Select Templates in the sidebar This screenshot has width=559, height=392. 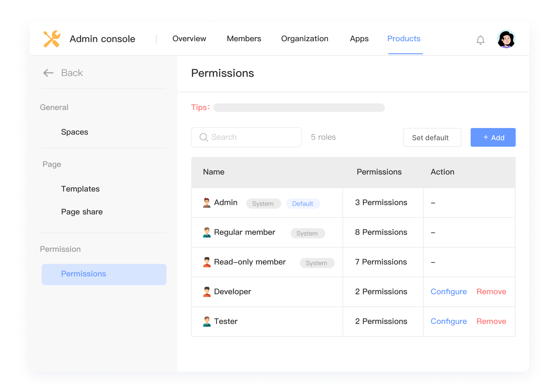tap(80, 189)
